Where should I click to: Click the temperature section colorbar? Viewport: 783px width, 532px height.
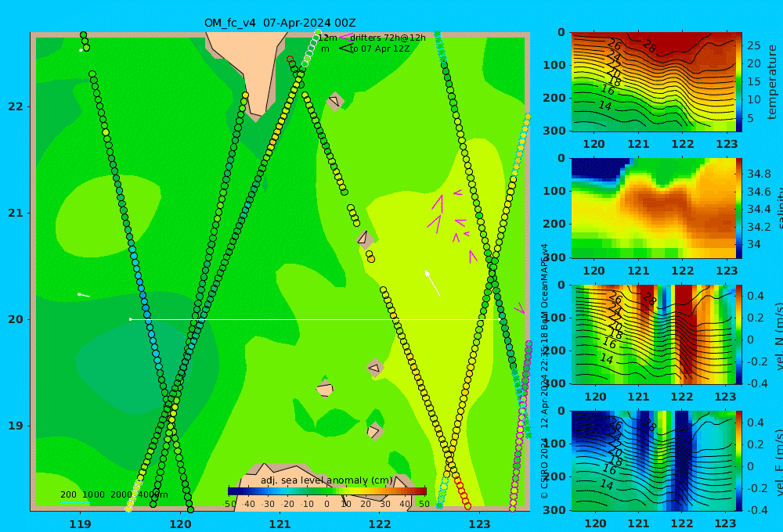pyautogui.click(x=739, y=82)
